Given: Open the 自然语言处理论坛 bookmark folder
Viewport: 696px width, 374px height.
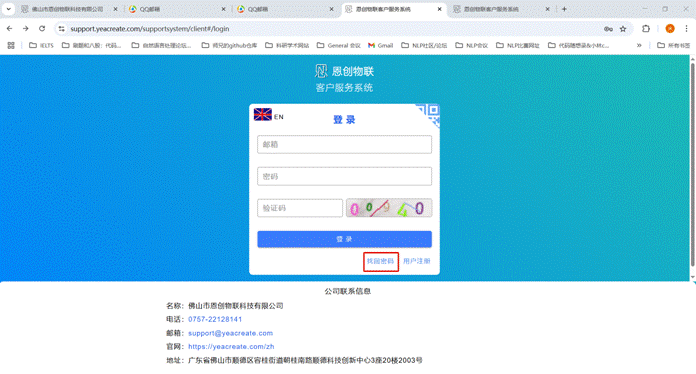Looking at the screenshot, I should 162,45.
